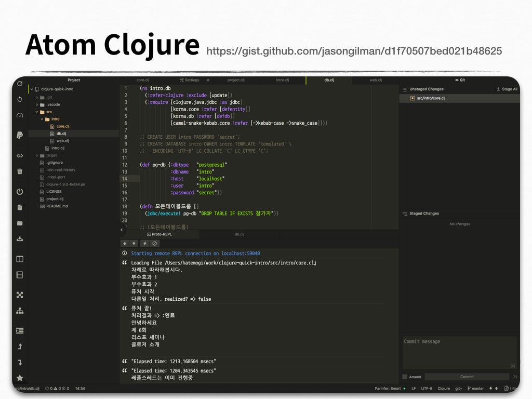Click the Commit message input field

(459, 353)
